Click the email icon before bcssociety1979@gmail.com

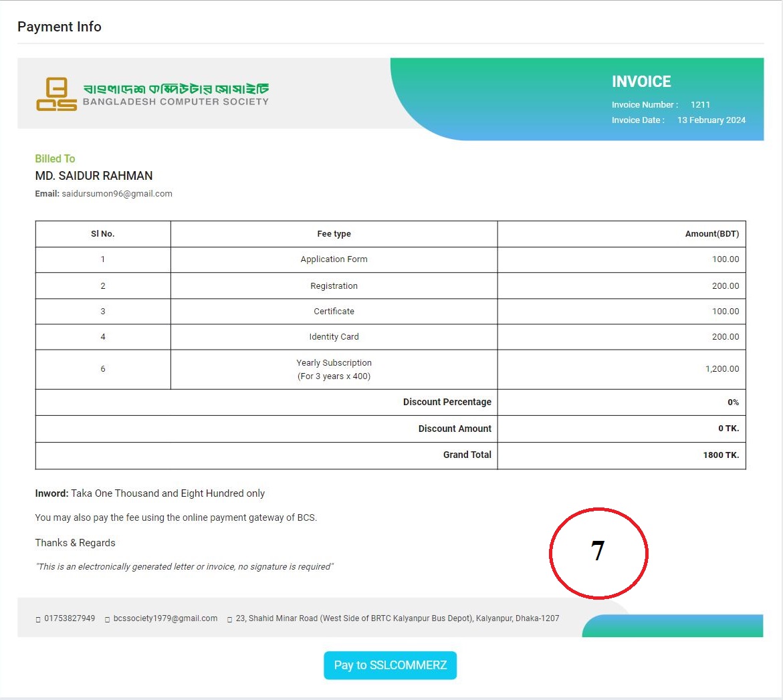click(108, 620)
